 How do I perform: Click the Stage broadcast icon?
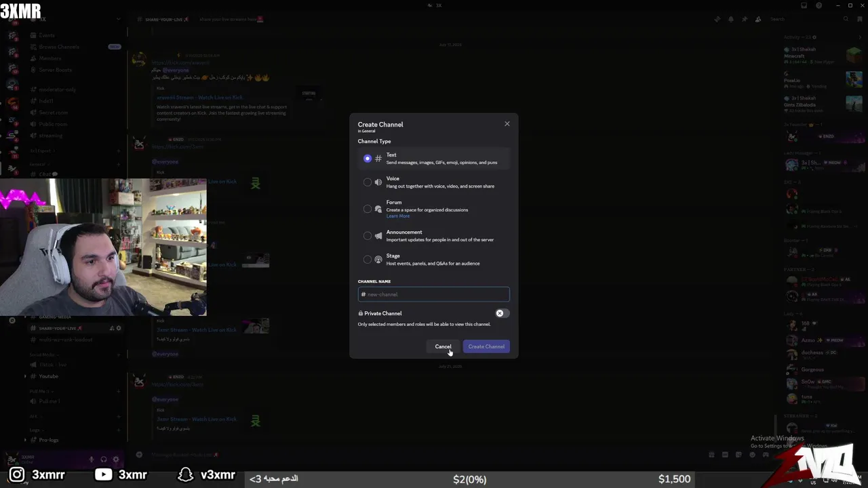coord(378,260)
